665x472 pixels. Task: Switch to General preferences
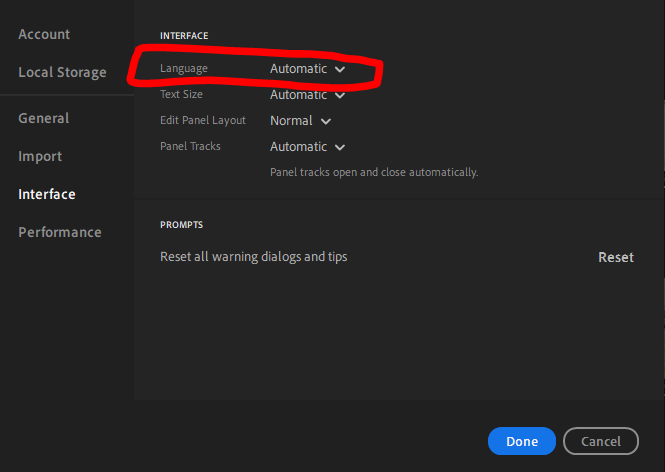(x=44, y=118)
